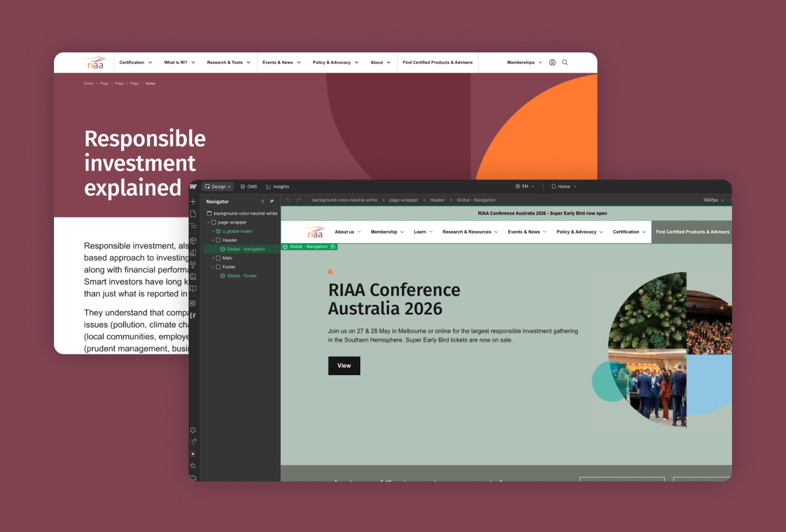Pin the Navigator panel
Image resolution: width=786 pixels, height=532 pixels.
click(x=272, y=201)
